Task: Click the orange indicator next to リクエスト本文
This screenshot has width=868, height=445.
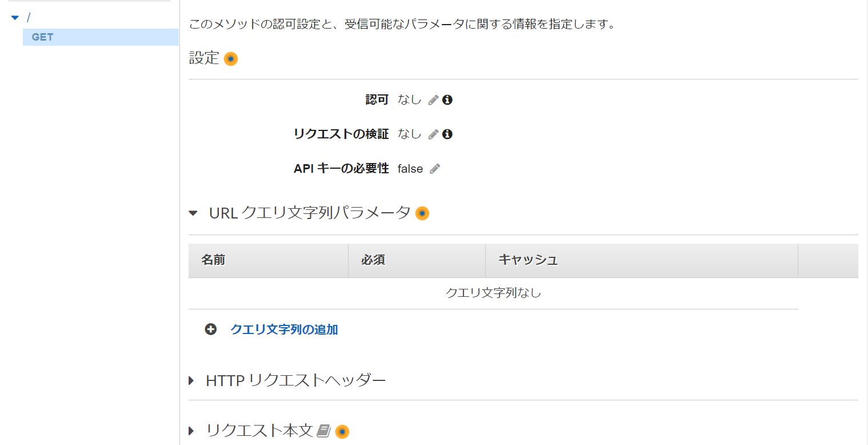Action: pyautogui.click(x=342, y=432)
